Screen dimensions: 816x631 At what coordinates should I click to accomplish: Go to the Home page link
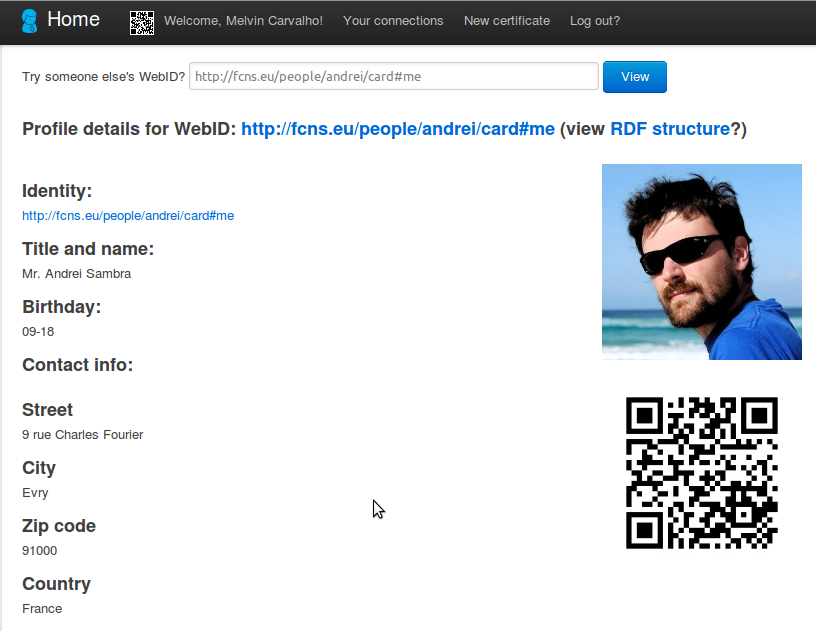(73, 19)
